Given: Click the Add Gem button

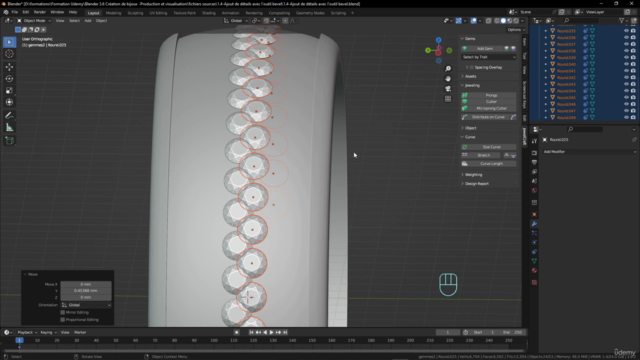Looking at the screenshot, I should [485, 49].
